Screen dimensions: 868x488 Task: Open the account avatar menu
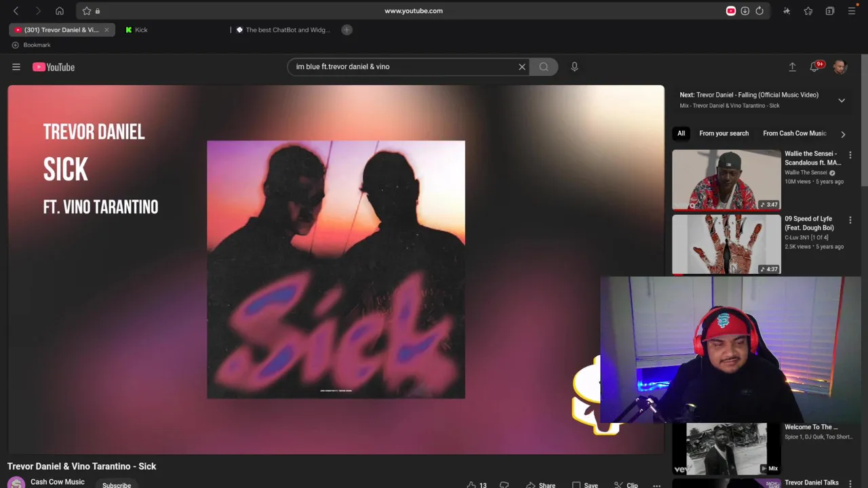pos(840,66)
